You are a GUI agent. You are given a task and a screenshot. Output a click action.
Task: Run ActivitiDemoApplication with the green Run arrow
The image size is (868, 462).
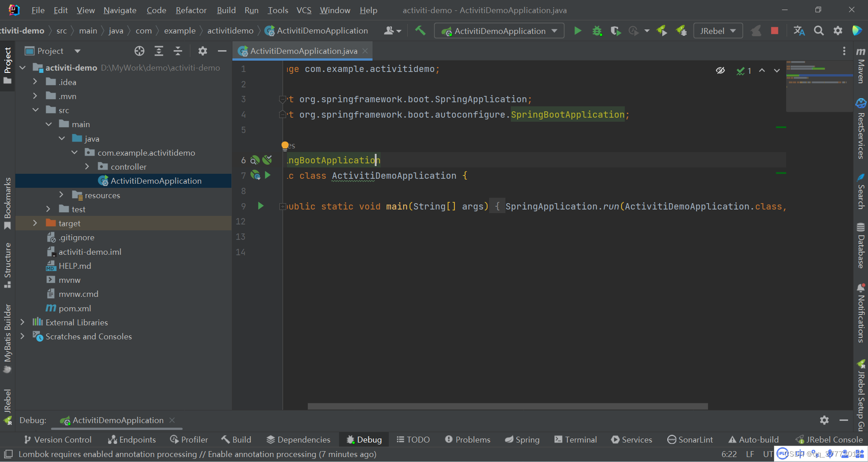pos(578,31)
